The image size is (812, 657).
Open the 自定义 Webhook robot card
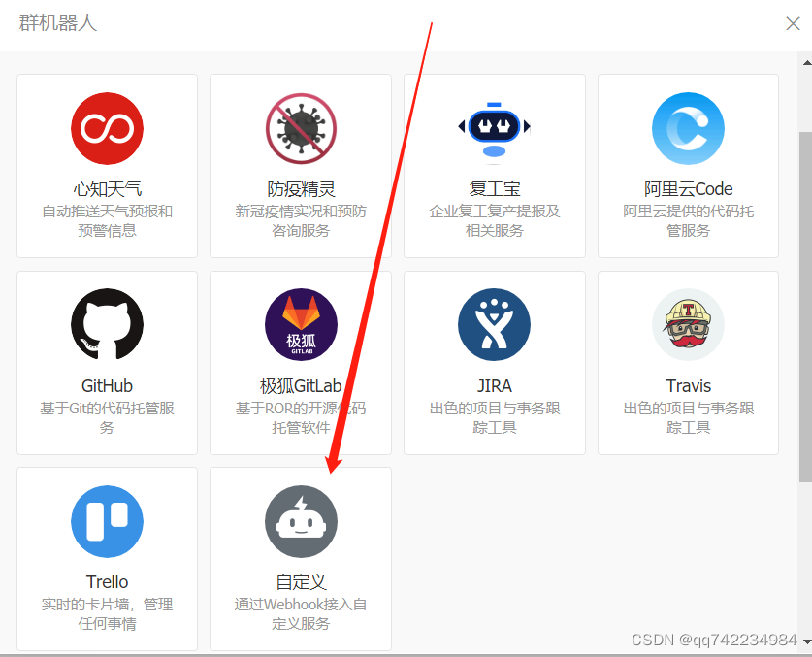point(301,558)
